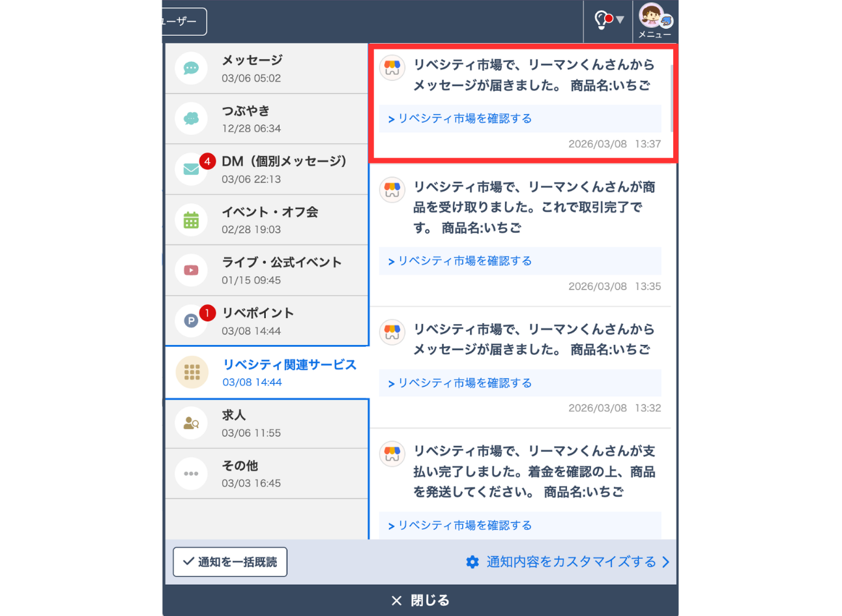Image resolution: width=842 pixels, height=616 pixels.
Task: Click the リベシティ関連サービス grid icon
Action: 192,372
